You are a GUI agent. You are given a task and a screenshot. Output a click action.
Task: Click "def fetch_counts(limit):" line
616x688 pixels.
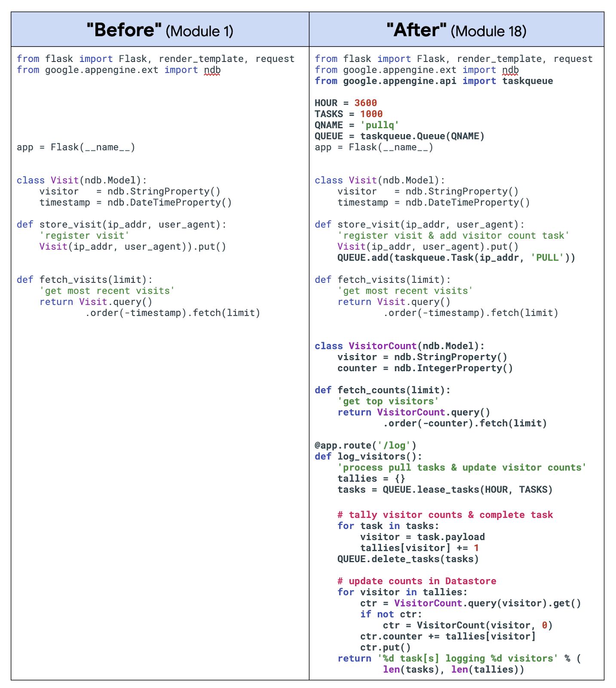pyautogui.click(x=383, y=390)
